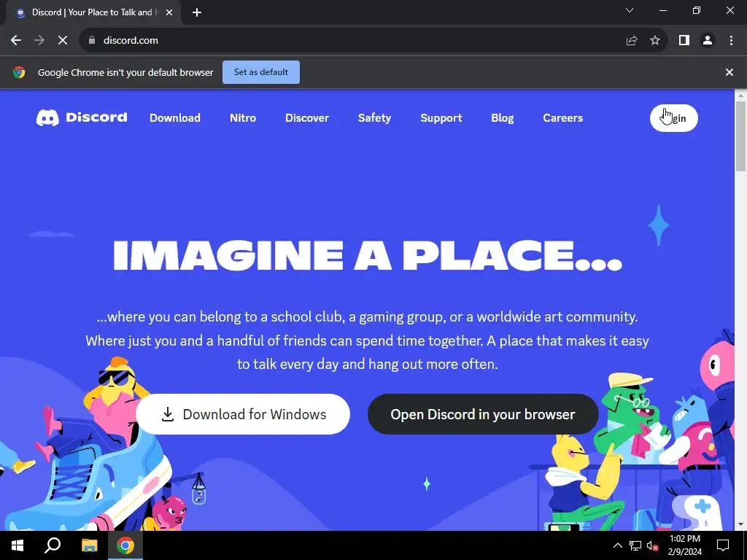Open the notification center icon
Image resolution: width=747 pixels, height=560 pixels.
tap(723, 545)
